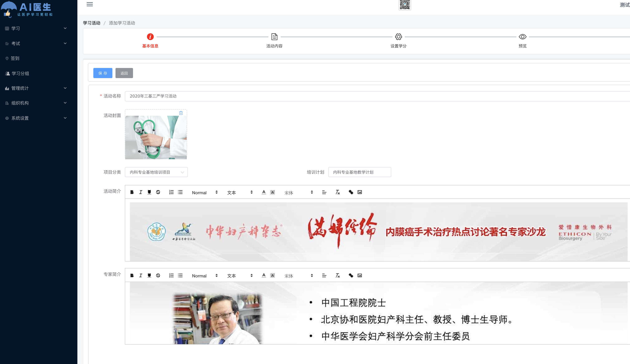Viewport: 630px width, 364px height.
Task: Open the 宋体 font dropdown in 活动简介 editor
Action: click(x=298, y=192)
